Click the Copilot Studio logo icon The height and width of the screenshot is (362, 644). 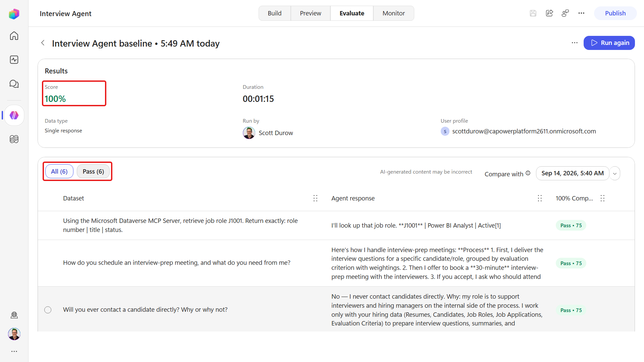(14, 14)
